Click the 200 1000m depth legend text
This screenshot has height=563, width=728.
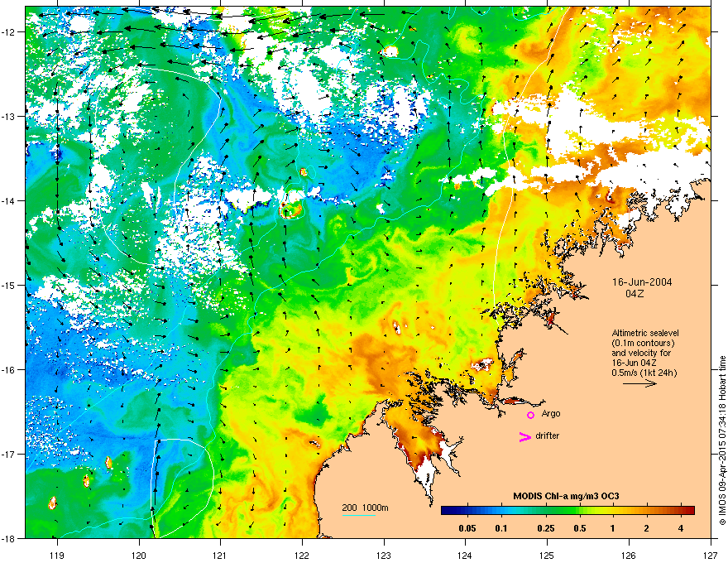[x=366, y=508]
